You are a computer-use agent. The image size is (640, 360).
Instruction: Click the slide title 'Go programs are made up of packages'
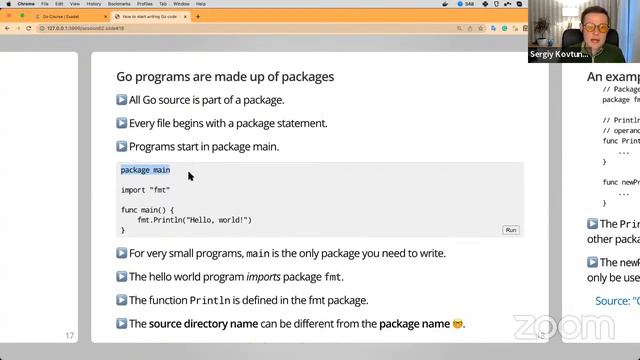[225, 76]
